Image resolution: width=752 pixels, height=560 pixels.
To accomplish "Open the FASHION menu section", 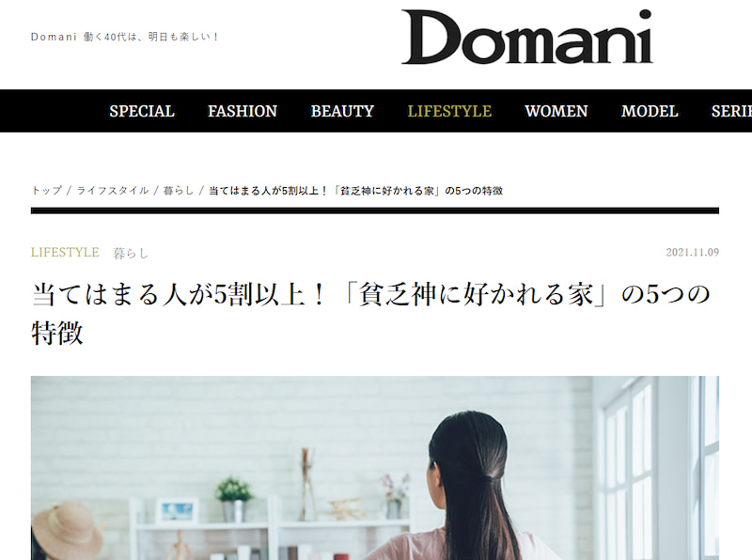I will 243,111.
